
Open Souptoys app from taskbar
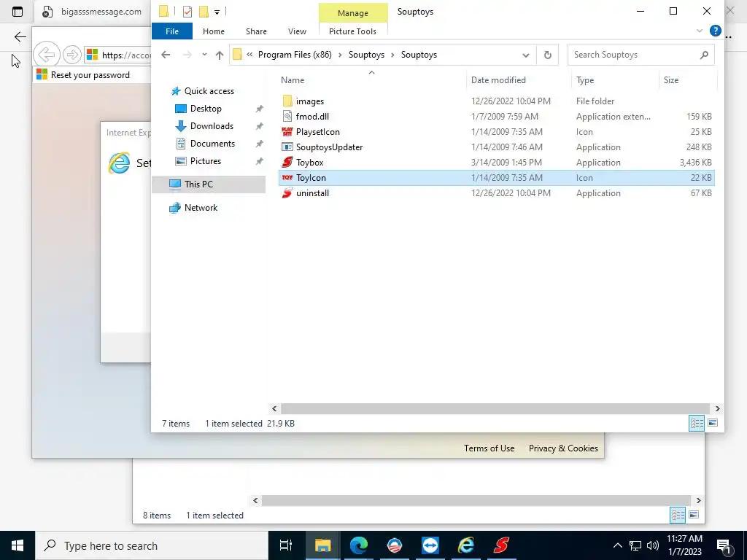click(501, 545)
